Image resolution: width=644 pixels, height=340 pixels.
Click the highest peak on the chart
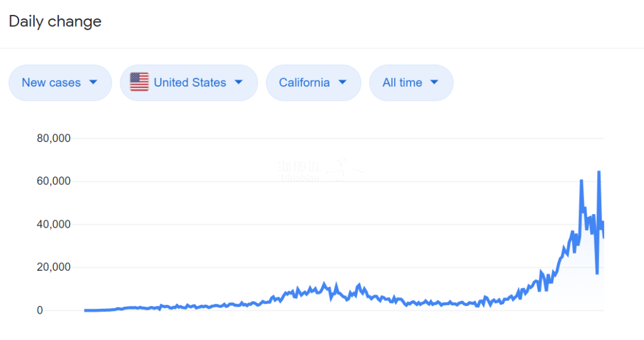coord(599,172)
